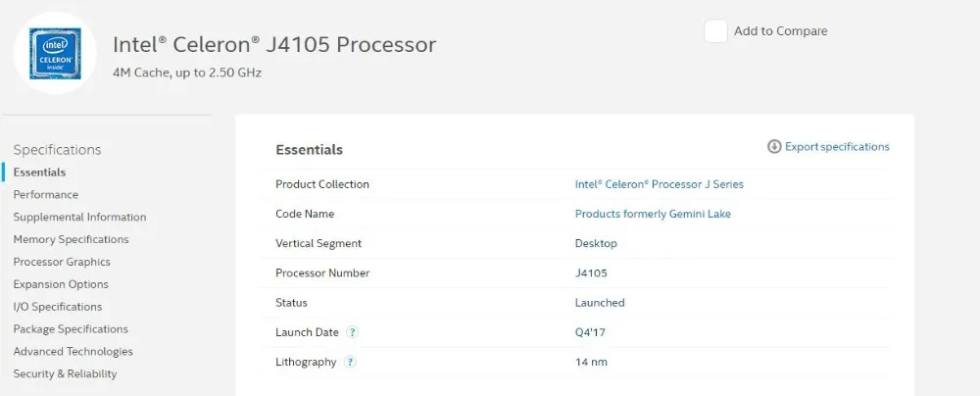Follow Products formerly Gemini Lake link

pos(653,214)
